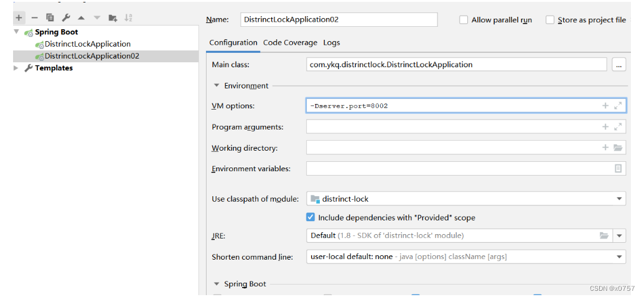
Task: Open the environment variables editor icon
Action: coord(618,168)
